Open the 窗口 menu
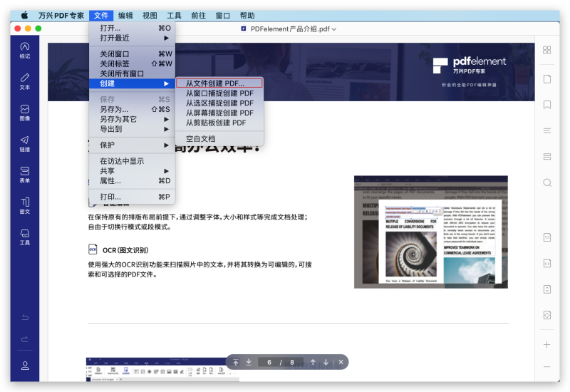Viewport: 570px width, 392px height. pyautogui.click(x=223, y=16)
